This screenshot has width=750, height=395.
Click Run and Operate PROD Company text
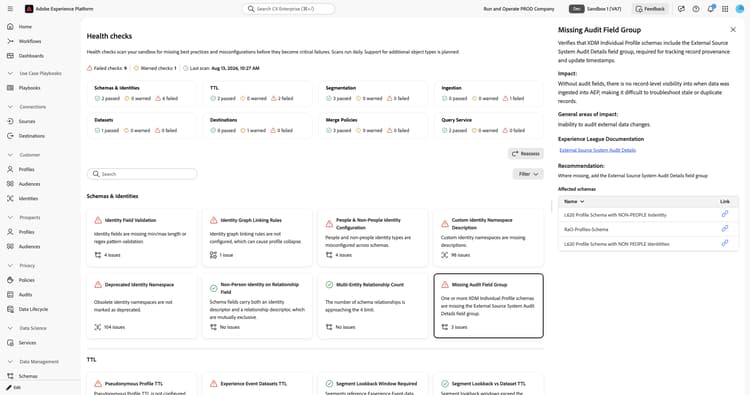tap(519, 9)
